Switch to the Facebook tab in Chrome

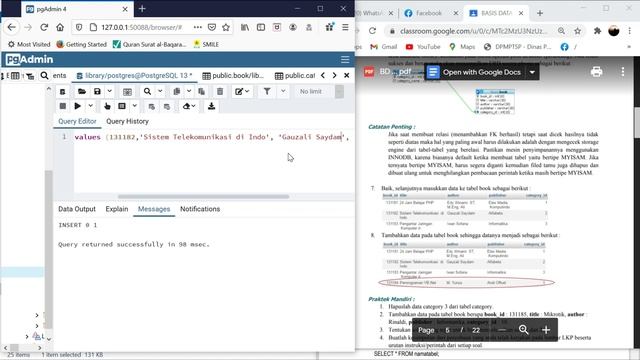click(x=429, y=13)
